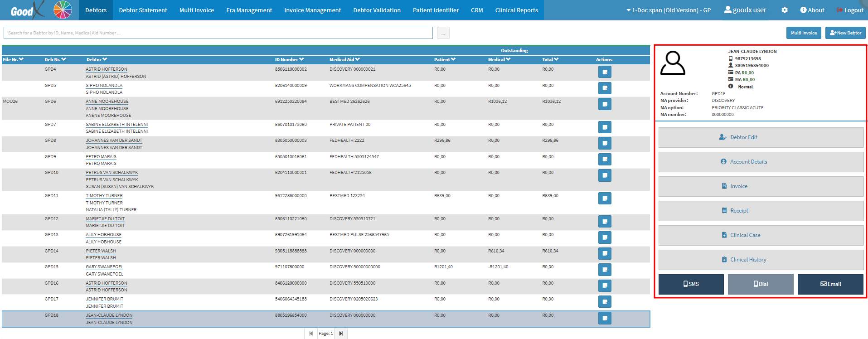Open the action icon for MARIETJIE DU TOIT row

coord(605,221)
